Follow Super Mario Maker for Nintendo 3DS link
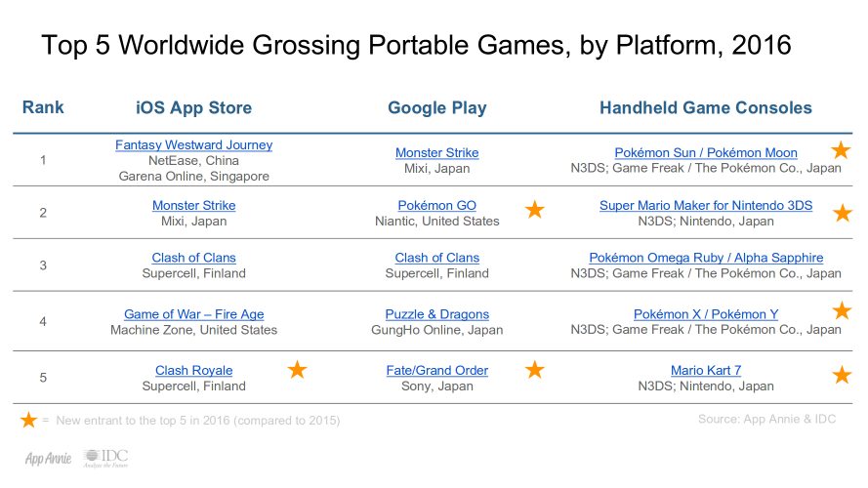 click(x=706, y=205)
